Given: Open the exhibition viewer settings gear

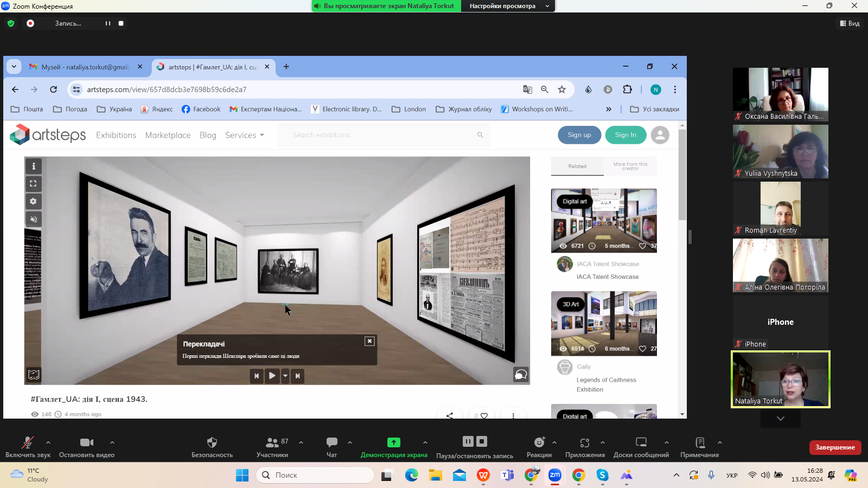Looking at the screenshot, I should [34, 202].
